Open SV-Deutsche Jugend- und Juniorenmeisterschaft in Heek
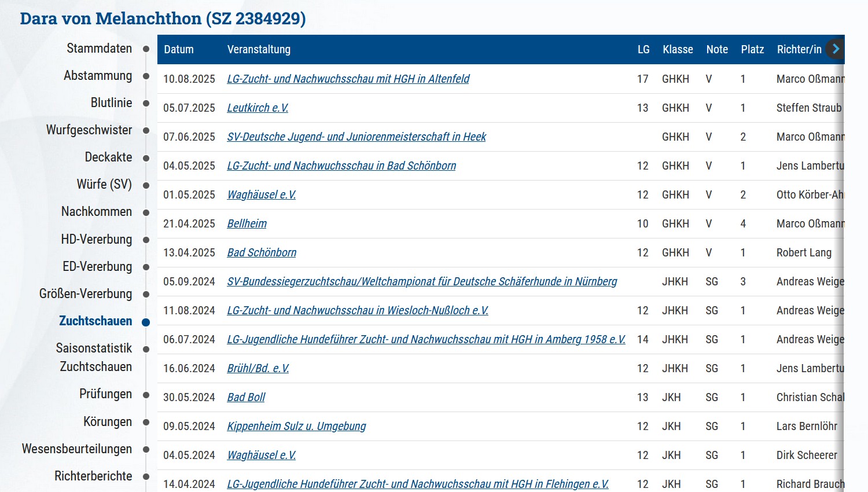 pos(356,137)
